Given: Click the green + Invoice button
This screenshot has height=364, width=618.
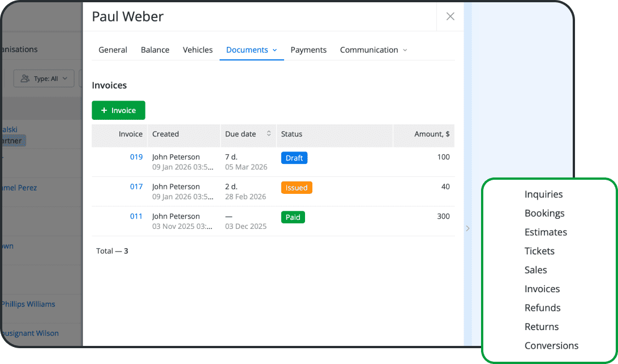Looking at the screenshot, I should [118, 110].
